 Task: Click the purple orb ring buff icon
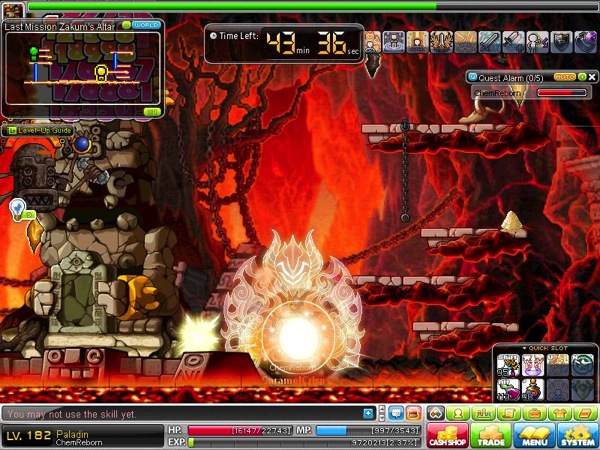pyautogui.click(x=585, y=42)
